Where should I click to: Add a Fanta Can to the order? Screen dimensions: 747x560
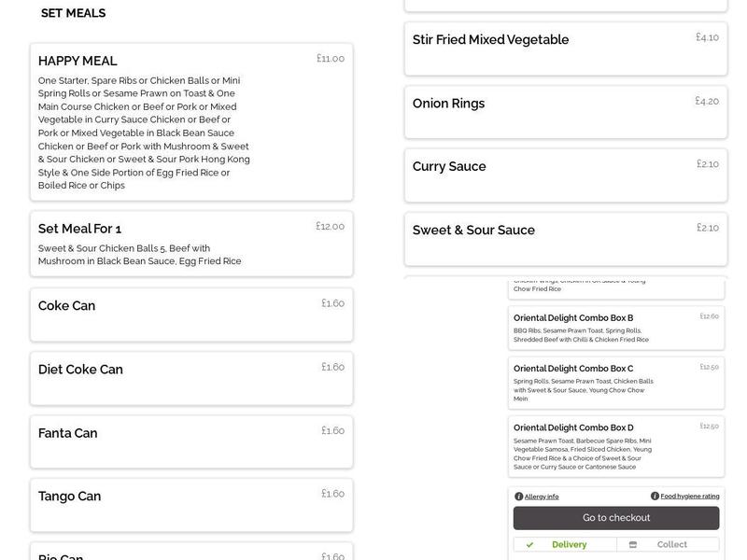[191, 441]
